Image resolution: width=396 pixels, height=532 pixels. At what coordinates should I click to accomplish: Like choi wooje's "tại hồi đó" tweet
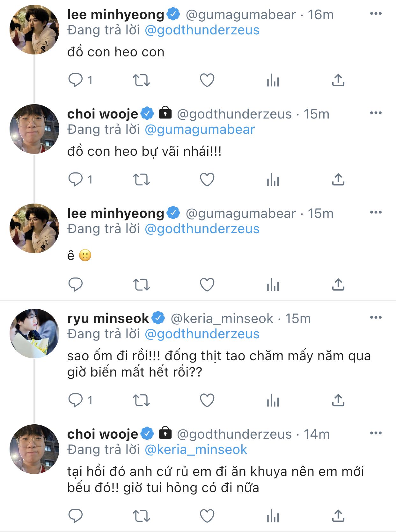coord(207,516)
